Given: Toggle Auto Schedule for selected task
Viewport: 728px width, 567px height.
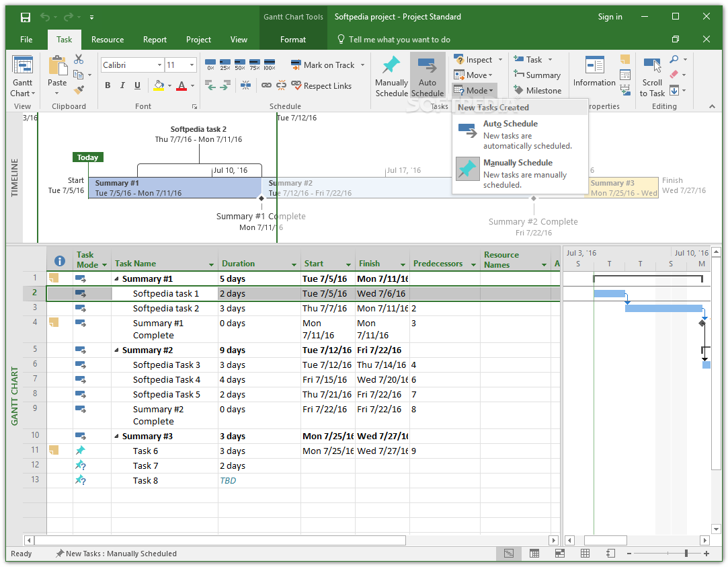Looking at the screenshot, I should tap(427, 76).
